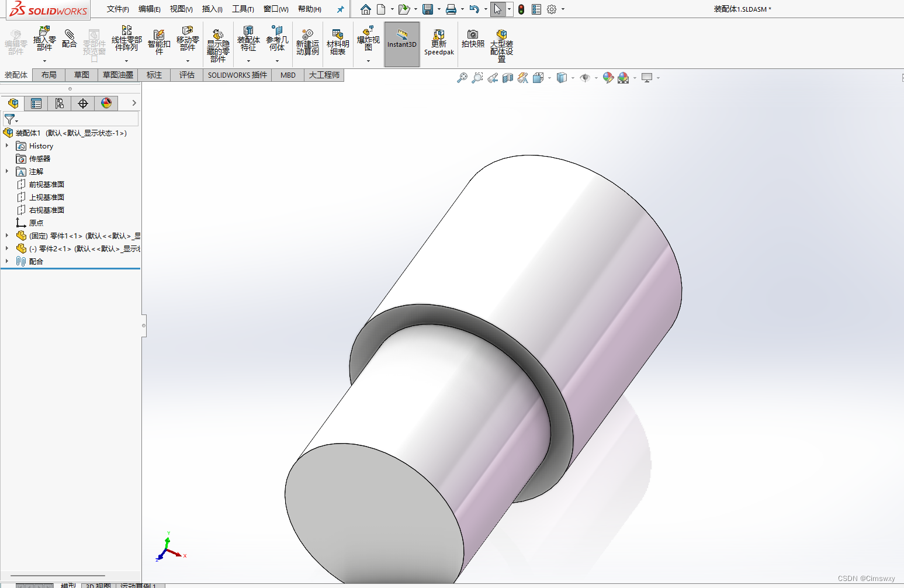Click the Home icon in the top toolbar
This screenshot has height=588, width=904.
(x=366, y=9)
